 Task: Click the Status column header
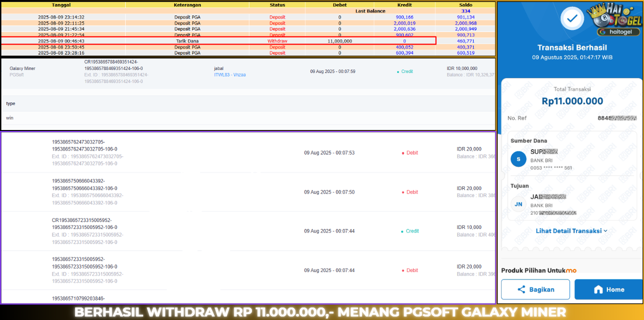pos(277,5)
